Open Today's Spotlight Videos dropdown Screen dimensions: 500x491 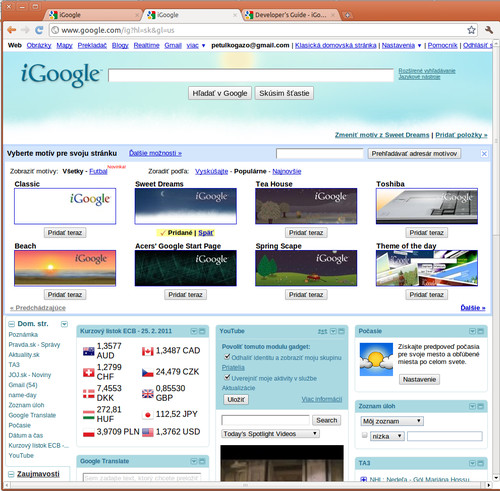pyautogui.click(x=270, y=434)
